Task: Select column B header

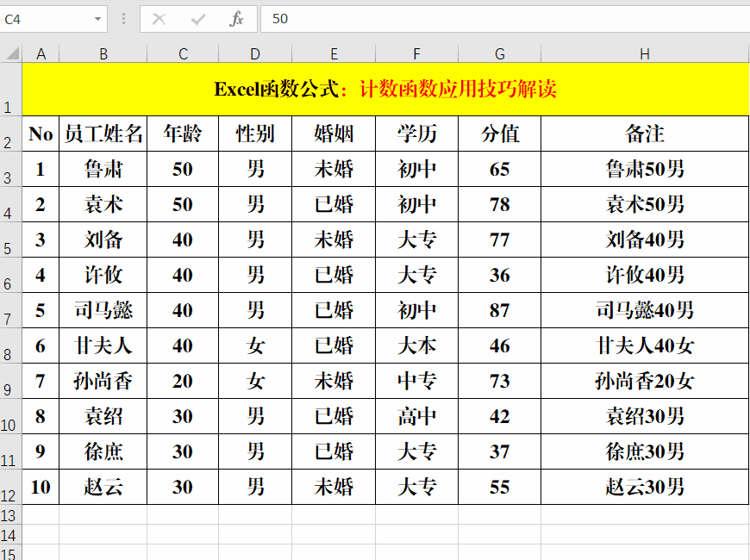Action: click(x=103, y=53)
